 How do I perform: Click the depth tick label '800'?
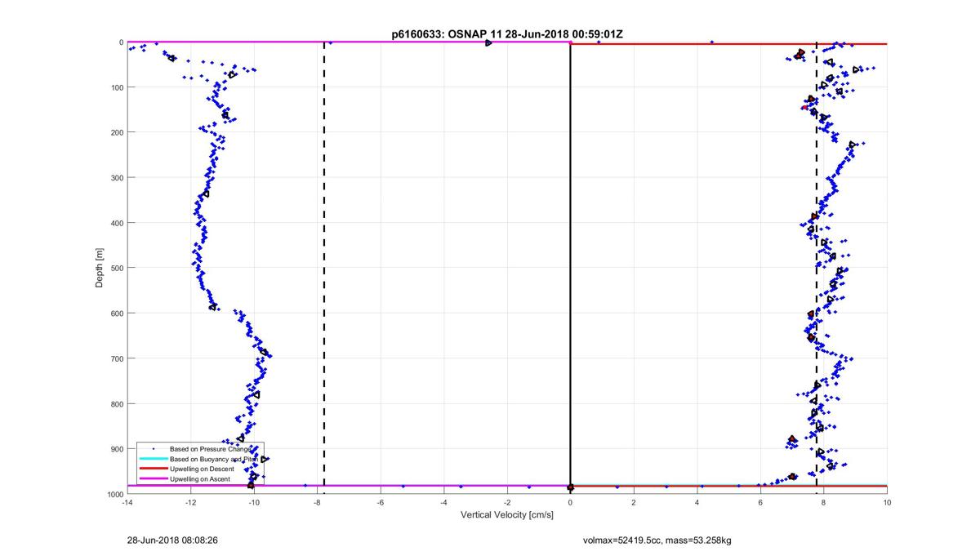(x=116, y=404)
